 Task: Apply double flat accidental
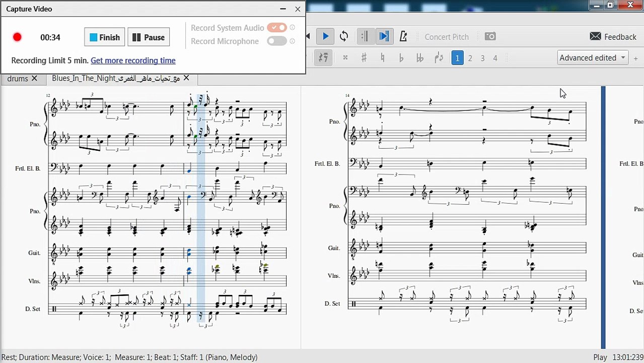coord(419,58)
